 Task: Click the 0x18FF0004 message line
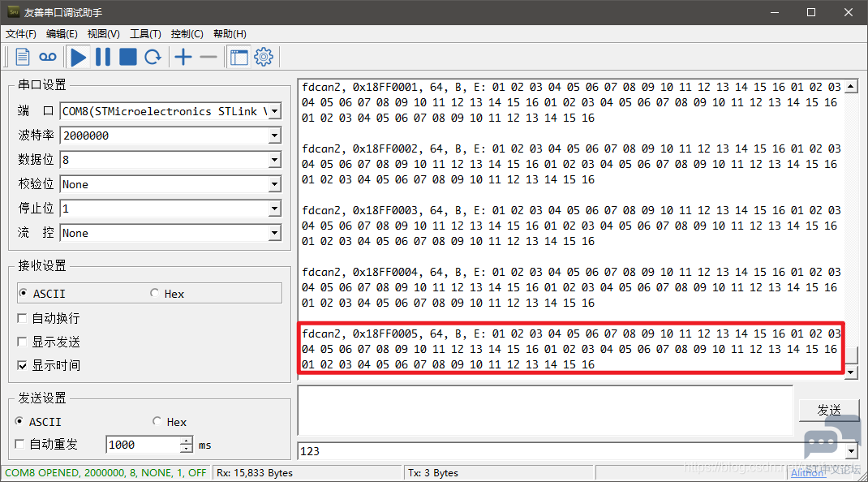pos(571,272)
